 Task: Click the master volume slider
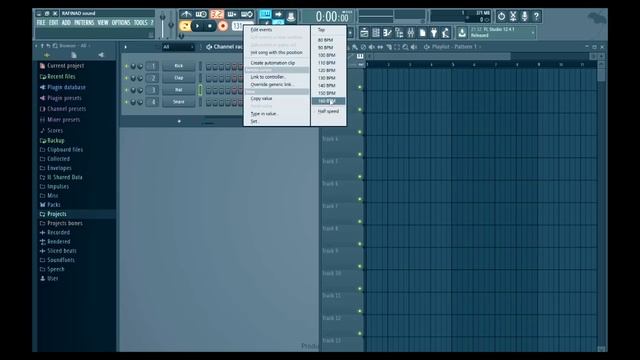point(162,26)
